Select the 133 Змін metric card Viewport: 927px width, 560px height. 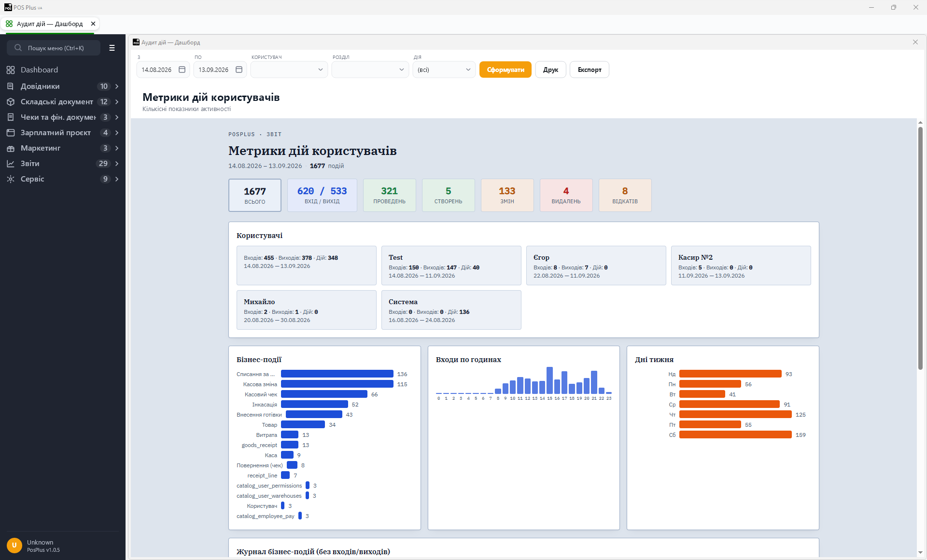pos(507,195)
